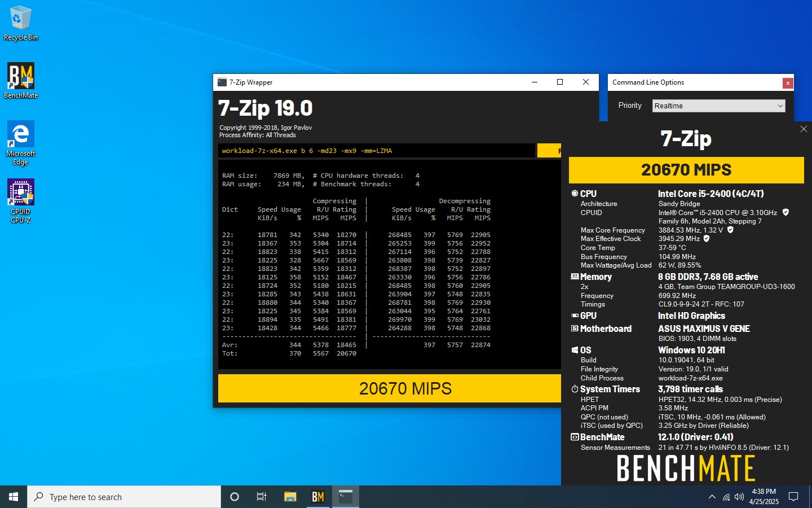Open Task View from the taskbar
This screenshot has width=812, height=508.
tap(262, 497)
